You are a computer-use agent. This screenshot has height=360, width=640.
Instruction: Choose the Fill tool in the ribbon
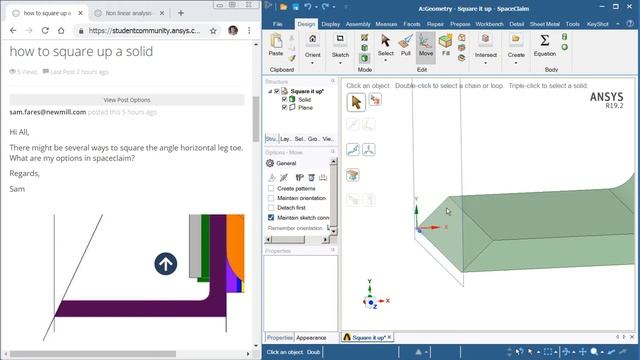445,45
